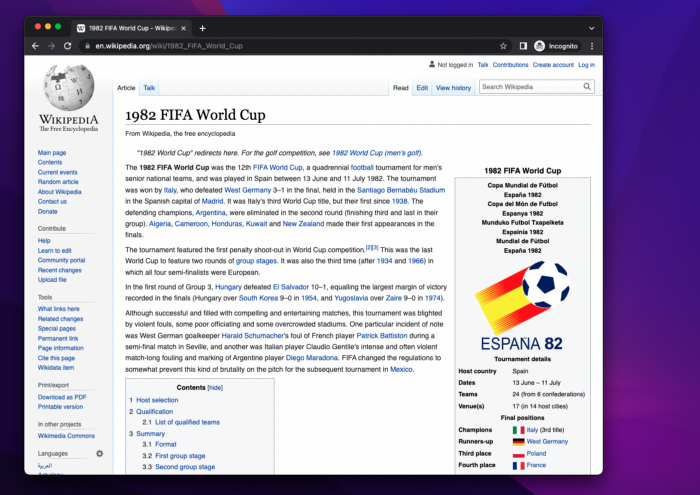Click Cite this page link
The height and width of the screenshot is (495, 700).
[56, 358]
